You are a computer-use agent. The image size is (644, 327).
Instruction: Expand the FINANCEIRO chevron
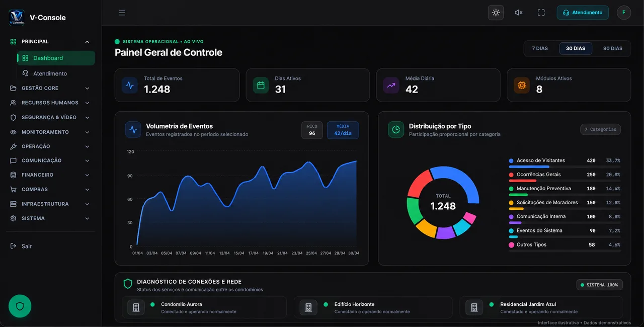[x=87, y=175]
